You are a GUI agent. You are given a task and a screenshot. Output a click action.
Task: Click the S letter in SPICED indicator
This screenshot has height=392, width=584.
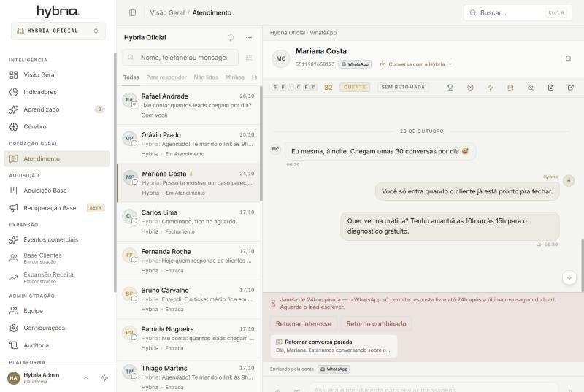[275, 87]
